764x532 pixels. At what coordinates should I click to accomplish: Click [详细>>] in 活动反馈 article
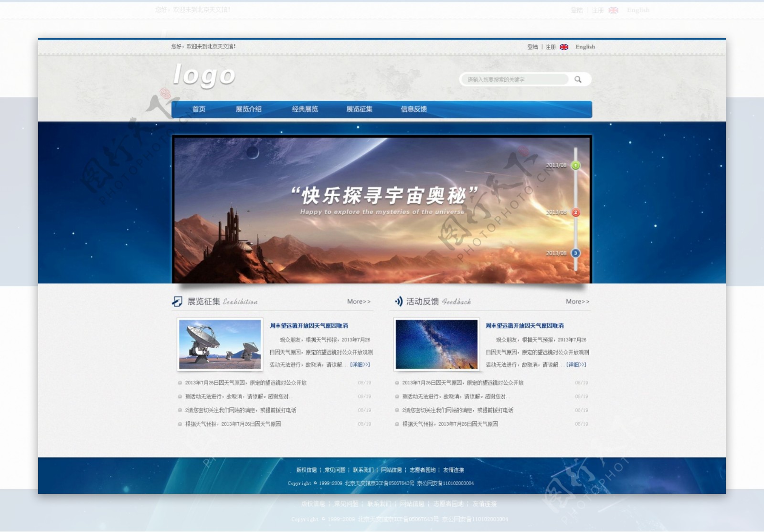click(x=576, y=364)
